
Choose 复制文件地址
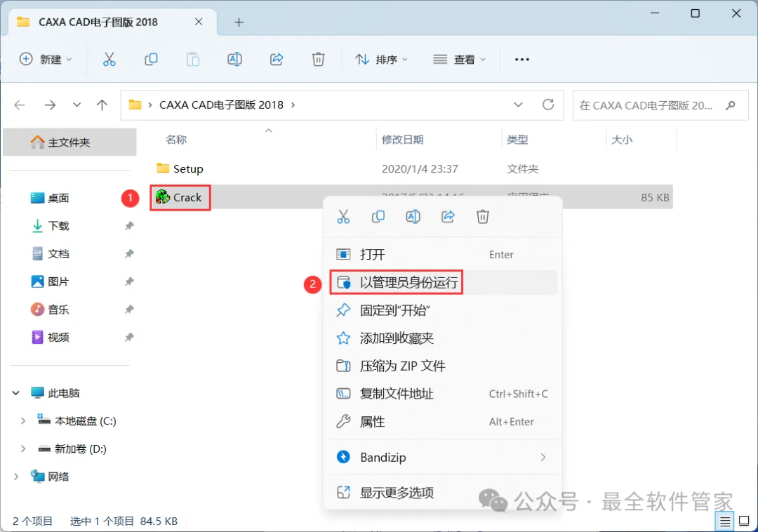(443, 394)
